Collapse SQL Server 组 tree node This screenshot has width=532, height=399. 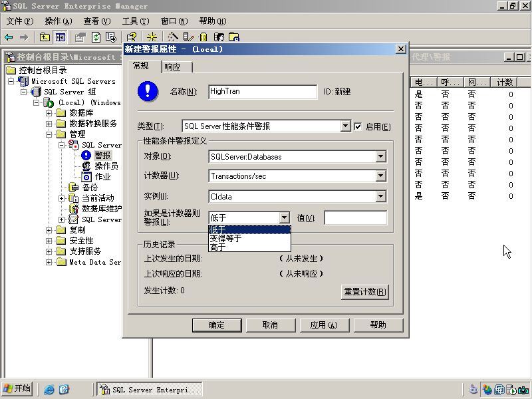click(23, 92)
